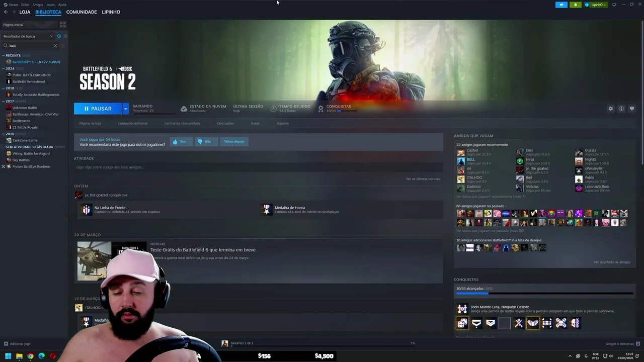Click 'Talvez depois' button

(234, 141)
